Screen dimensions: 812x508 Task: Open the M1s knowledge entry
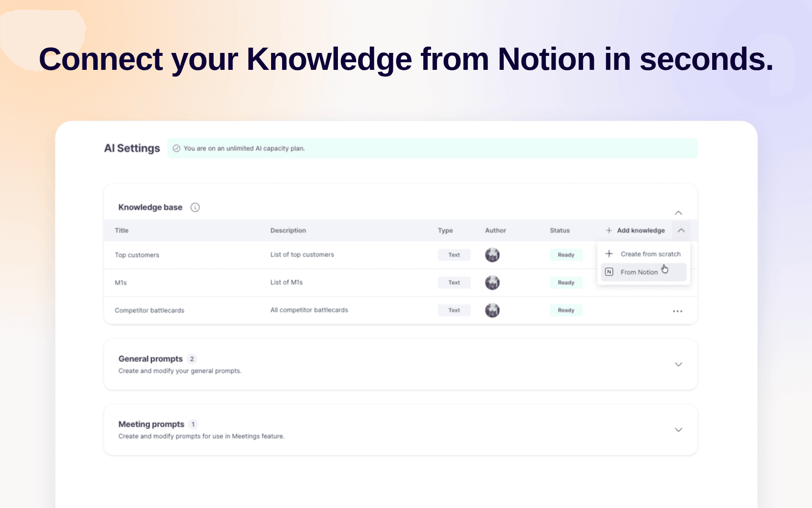point(121,283)
